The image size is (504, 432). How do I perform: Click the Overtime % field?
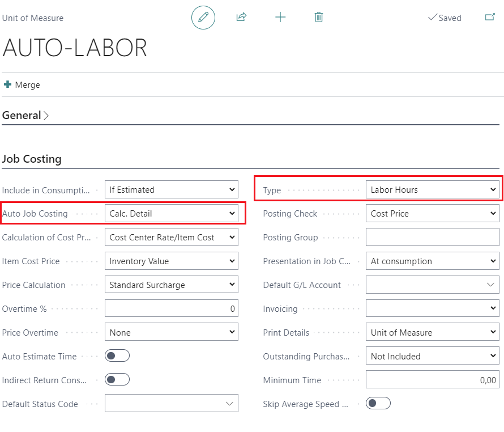pos(172,309)
